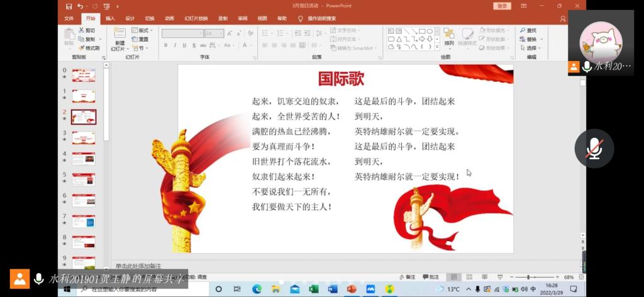Open the Select (选择) dropdown in Editing group
Screen dimensions: 644x297
point(530,48)
